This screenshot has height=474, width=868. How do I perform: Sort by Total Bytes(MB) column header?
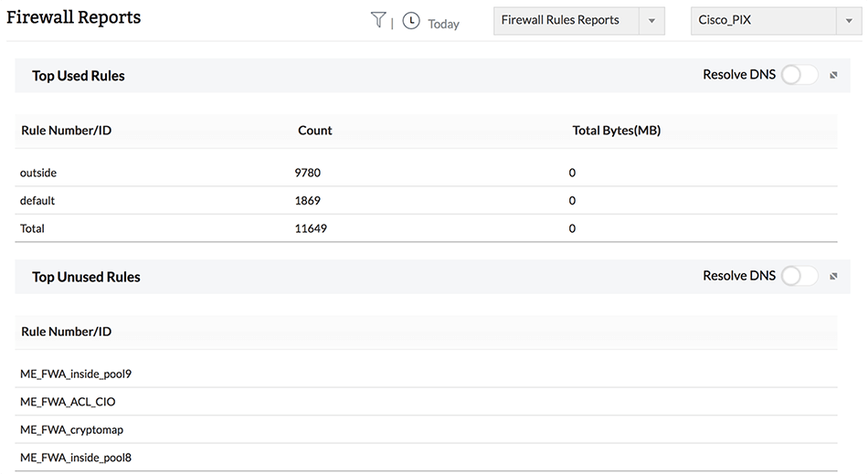[616, 131]
